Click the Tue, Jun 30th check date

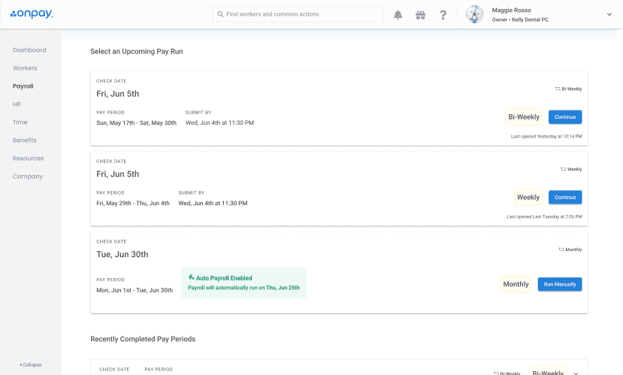point(122,254)
